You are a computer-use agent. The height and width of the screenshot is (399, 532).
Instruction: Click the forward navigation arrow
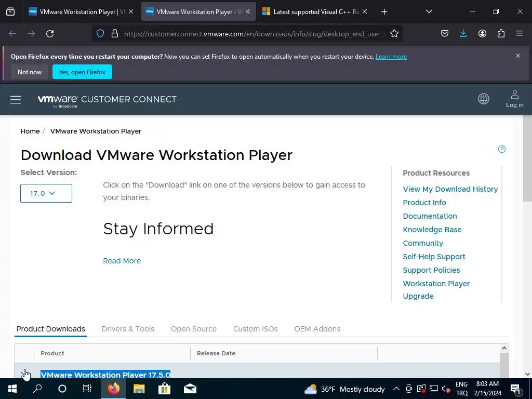(x=31, y=34)
